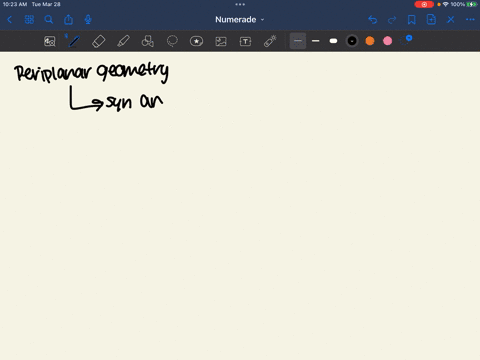Open the three-dot more options menu
480x360 pixels.
(470, 20)
